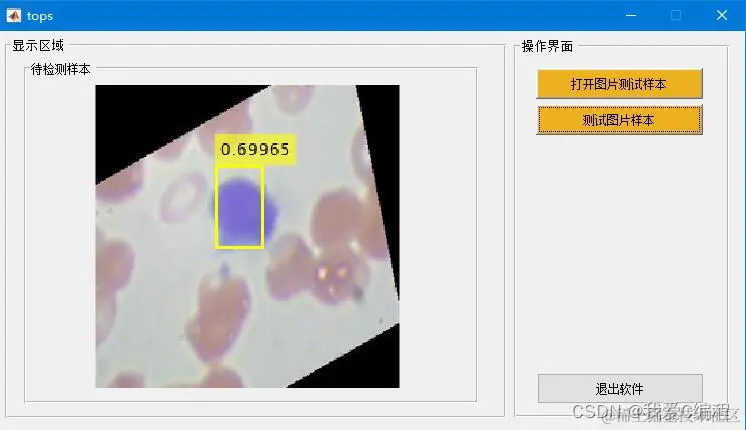Image resolution: width=746 pixels, height=430 pixels.
Task: Close the tops window
Action: point(722,16)
